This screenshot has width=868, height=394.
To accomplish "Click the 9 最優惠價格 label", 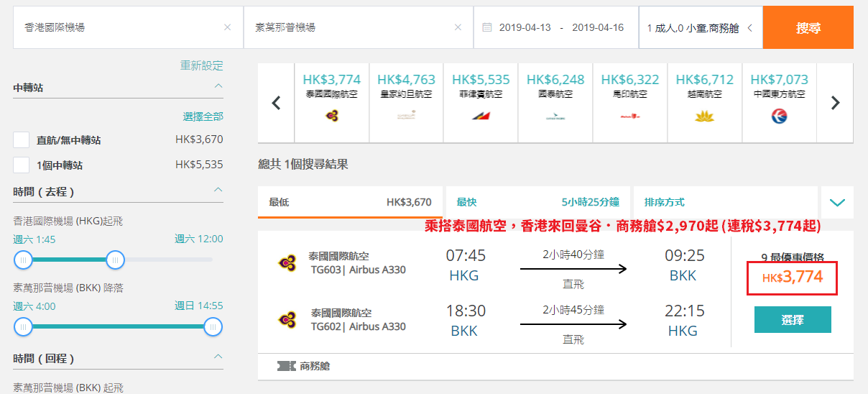I will (x=793, y=257).
